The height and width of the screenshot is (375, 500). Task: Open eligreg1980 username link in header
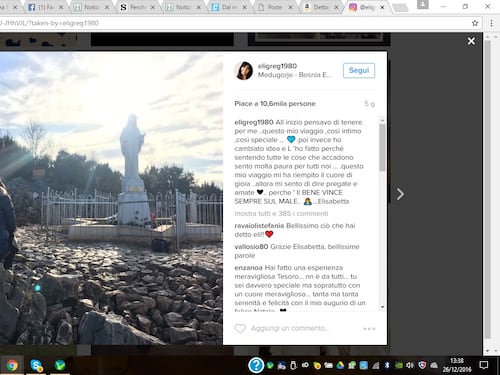(277, 66)
